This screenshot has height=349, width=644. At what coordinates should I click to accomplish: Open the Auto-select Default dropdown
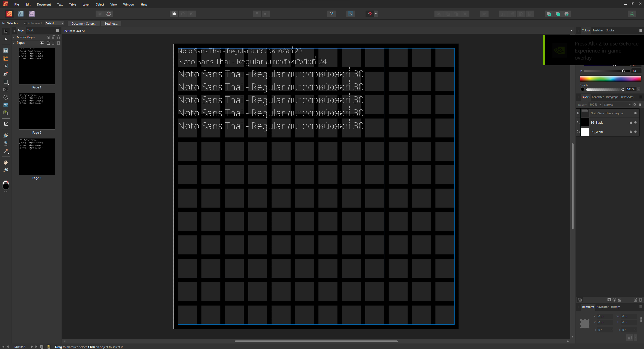[54, 23]
